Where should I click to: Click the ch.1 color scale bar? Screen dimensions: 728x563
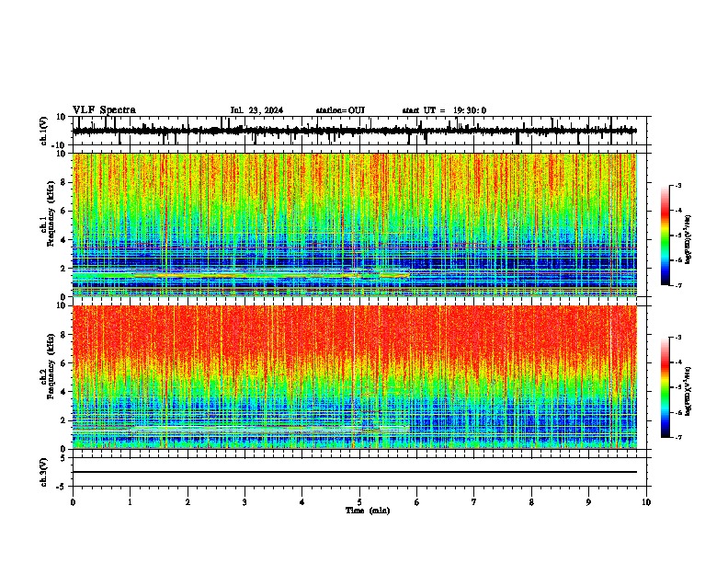coord(665,236)
